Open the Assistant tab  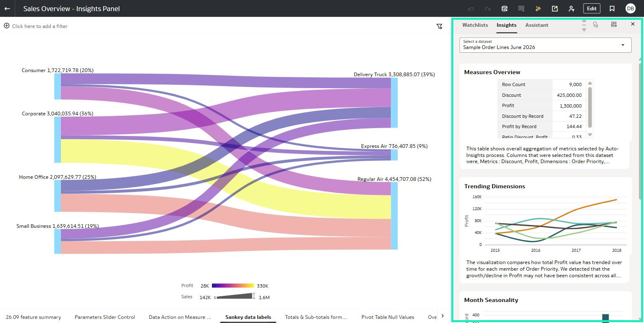[x=537, y=25]
